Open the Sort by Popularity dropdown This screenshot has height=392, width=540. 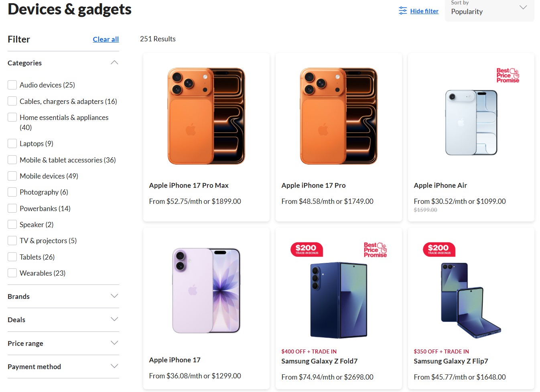click(x=489, y=10)
